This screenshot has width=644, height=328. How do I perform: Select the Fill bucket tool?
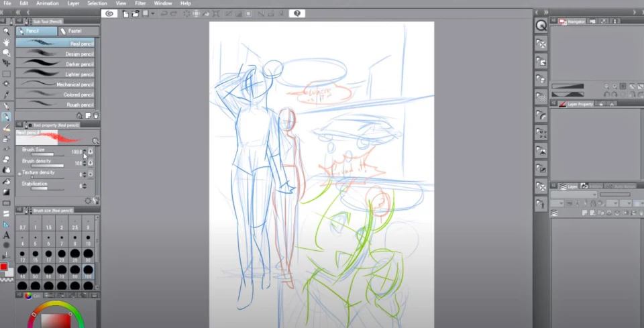6,181
